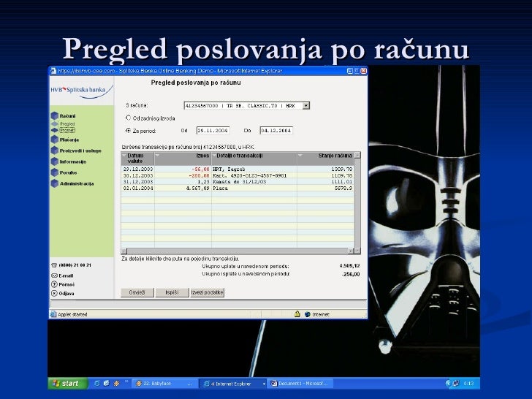Sort by the Stanje računa column header
532x399 pixels.
pos(325,158)
